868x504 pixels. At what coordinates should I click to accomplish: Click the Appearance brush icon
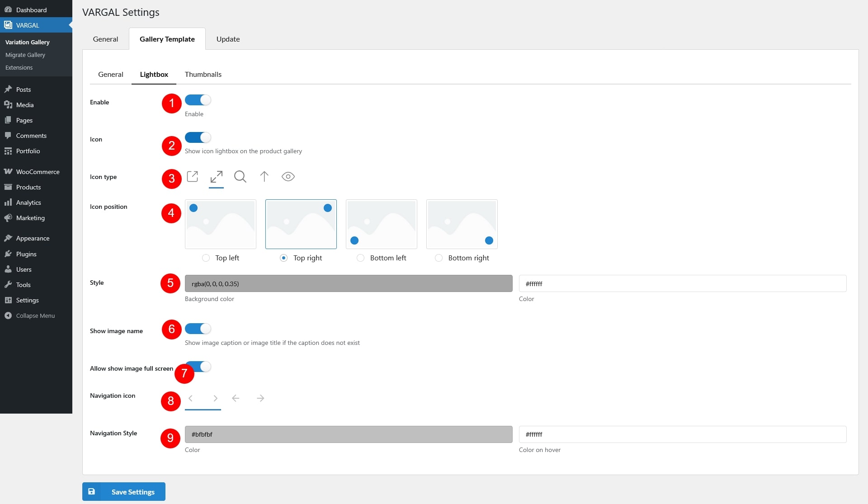point(8,238)
